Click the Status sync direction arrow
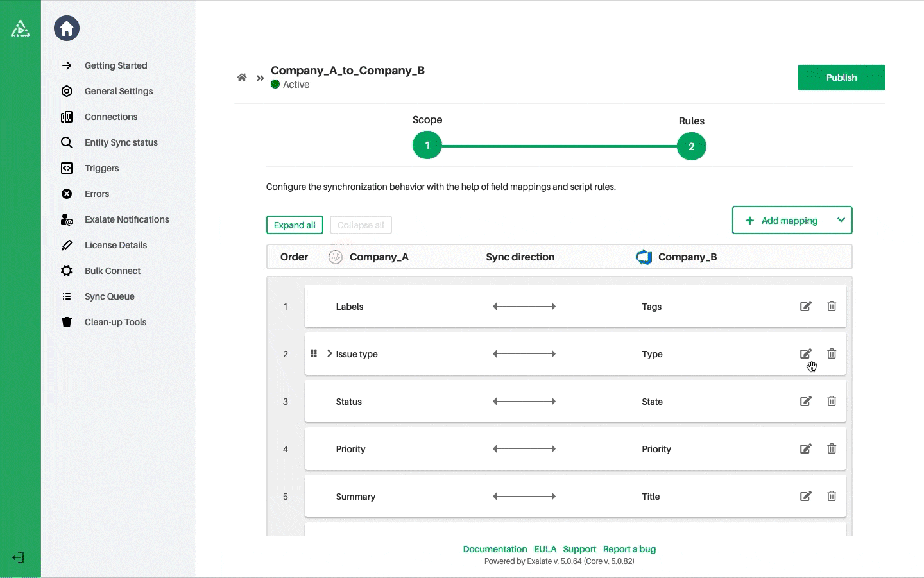 pos(524,401)
